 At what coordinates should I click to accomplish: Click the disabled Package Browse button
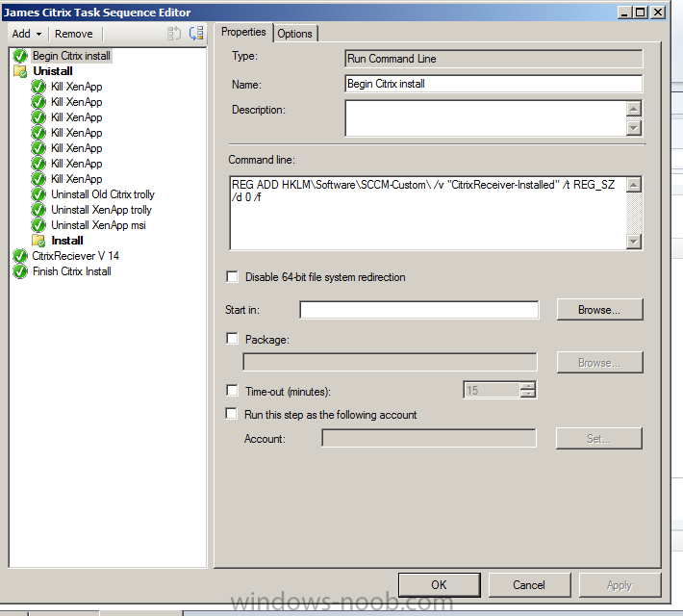(599, 363)
